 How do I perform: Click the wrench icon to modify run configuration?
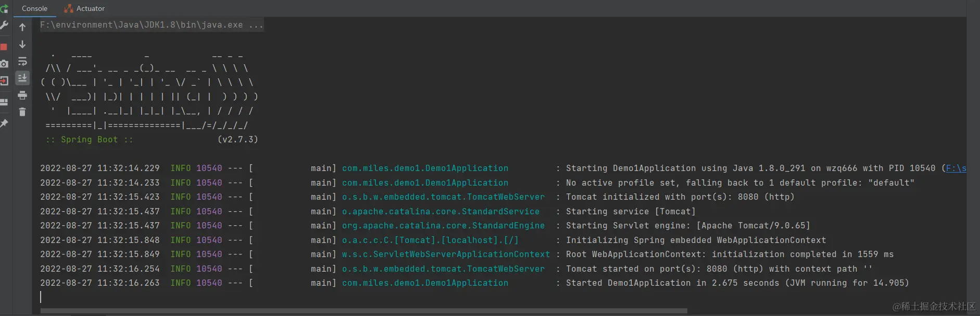coord(4,25)
